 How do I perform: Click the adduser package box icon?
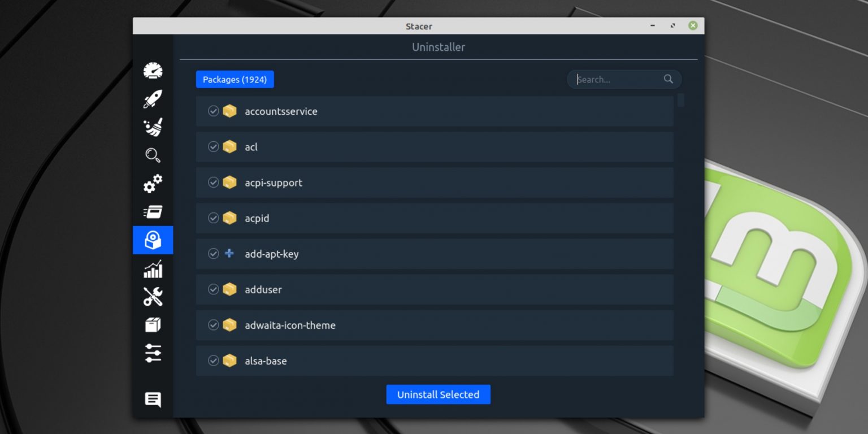click(x=229, y=289)
